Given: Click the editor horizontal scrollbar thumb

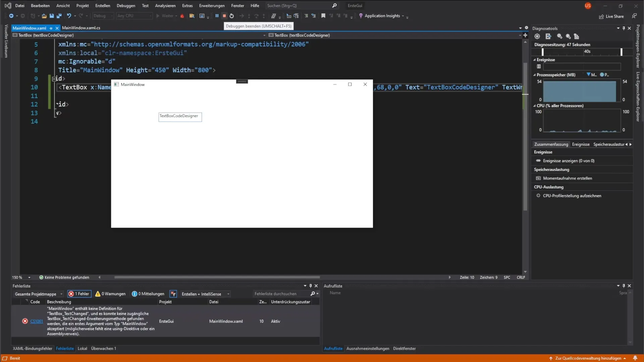Looking at the screenshot, I should (x=217, y=278).
